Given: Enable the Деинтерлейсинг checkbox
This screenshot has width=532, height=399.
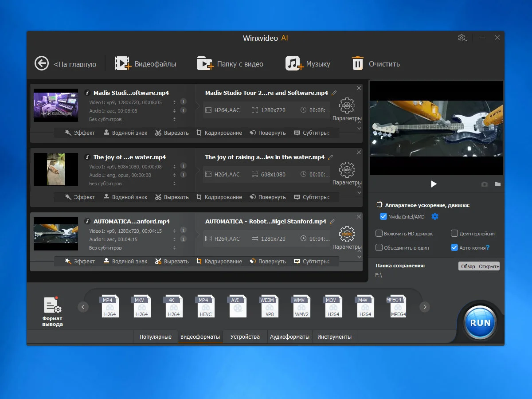Looking at the screenshot, I should [x=454, y=233].
